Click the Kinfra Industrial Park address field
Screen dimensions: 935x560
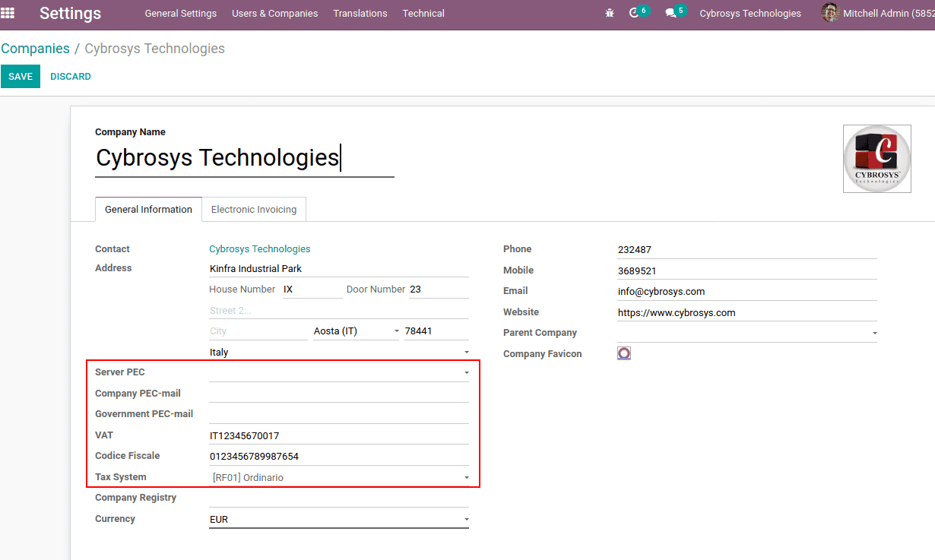point(339,269)
